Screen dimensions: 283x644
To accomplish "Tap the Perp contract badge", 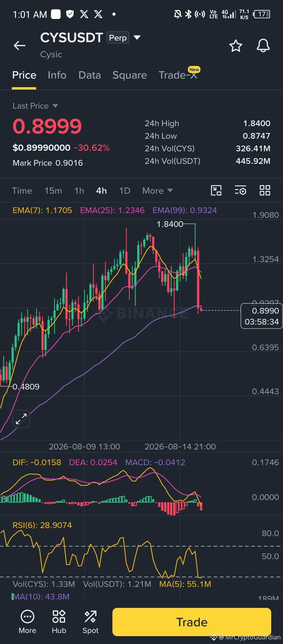I will (x=118, y=37).
